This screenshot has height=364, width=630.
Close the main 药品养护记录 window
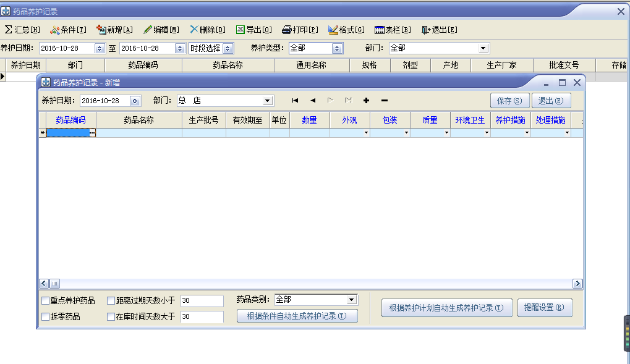621,12
